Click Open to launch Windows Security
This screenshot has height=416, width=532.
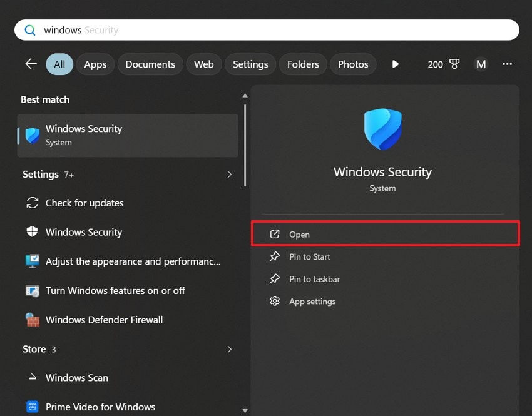(x=299, y=234)
